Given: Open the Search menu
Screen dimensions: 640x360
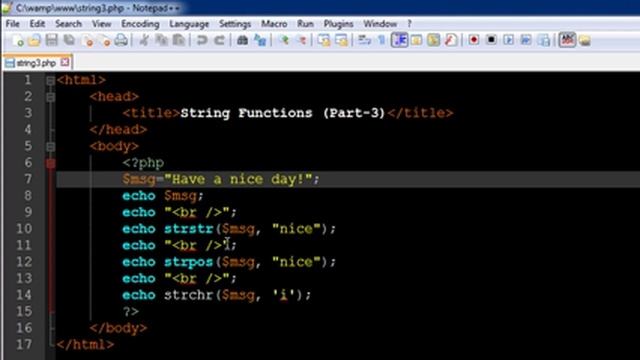Looking at the screenshot, I should tap(68, 24).
